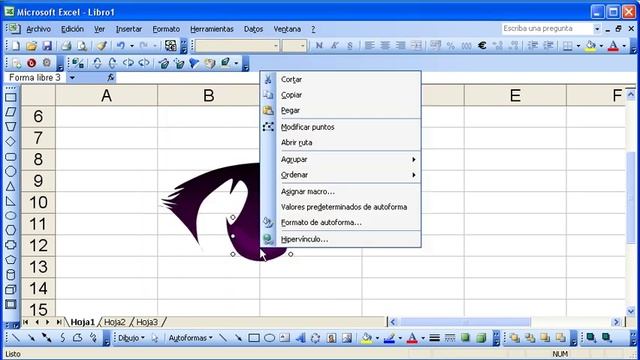Choose Copiar from the context menu
The width and height of the screenshot is (640, 360).
(348, 95)
